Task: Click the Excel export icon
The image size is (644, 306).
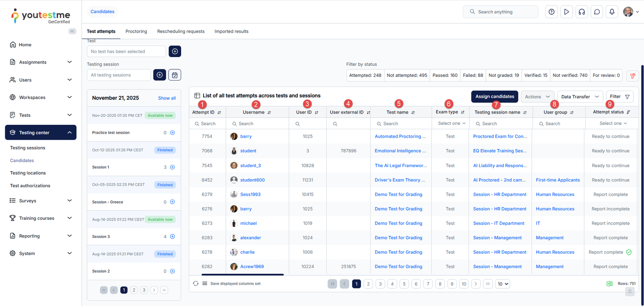Action: tap(609, 284)
